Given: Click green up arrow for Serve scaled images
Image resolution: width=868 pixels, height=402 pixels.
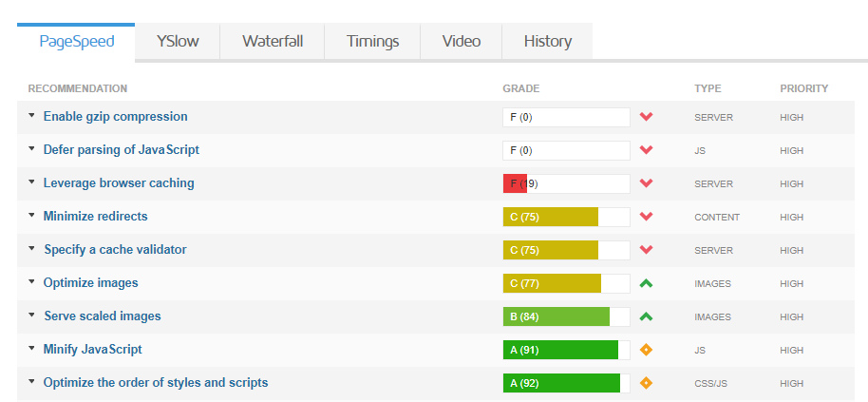Looking at the screenshot, I should pos(646,316).
